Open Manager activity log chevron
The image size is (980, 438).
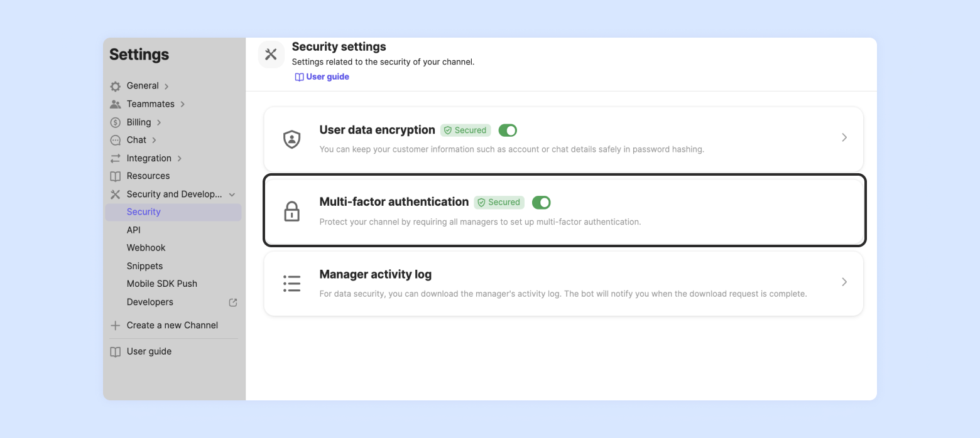click(x=844, y=282)
